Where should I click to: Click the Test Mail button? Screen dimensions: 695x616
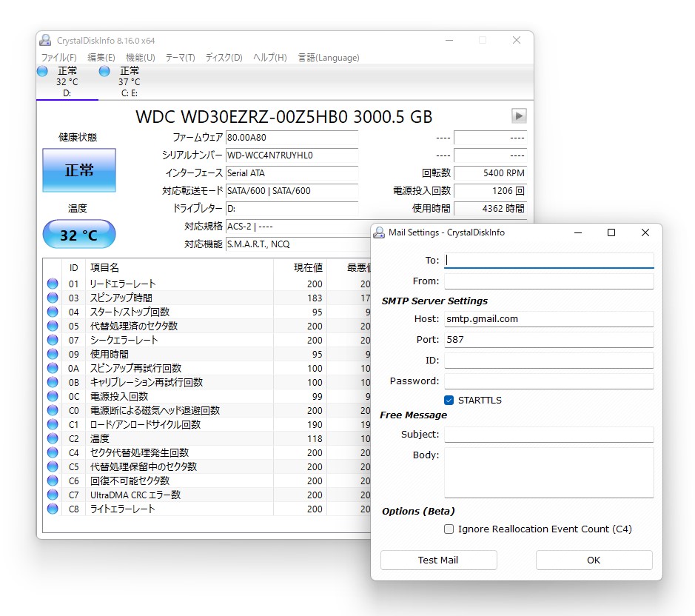coord(438,560)
